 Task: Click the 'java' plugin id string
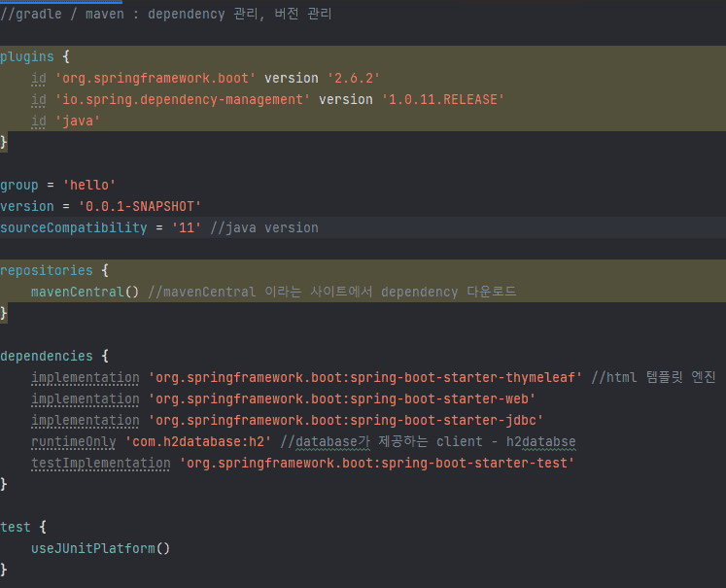coord(78,121)
